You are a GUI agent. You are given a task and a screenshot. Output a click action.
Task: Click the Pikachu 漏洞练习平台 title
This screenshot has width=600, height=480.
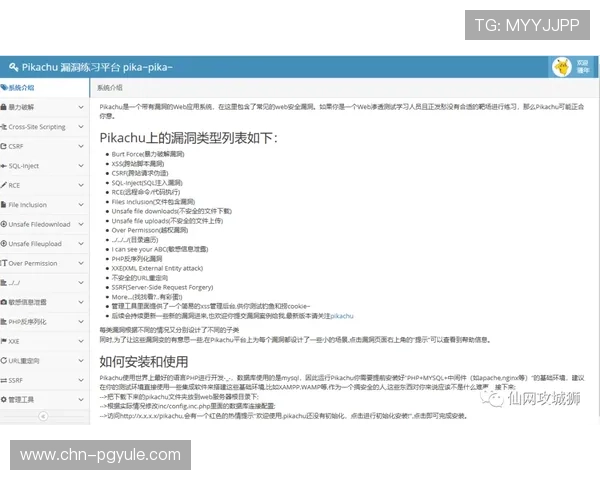click(97, 67)
